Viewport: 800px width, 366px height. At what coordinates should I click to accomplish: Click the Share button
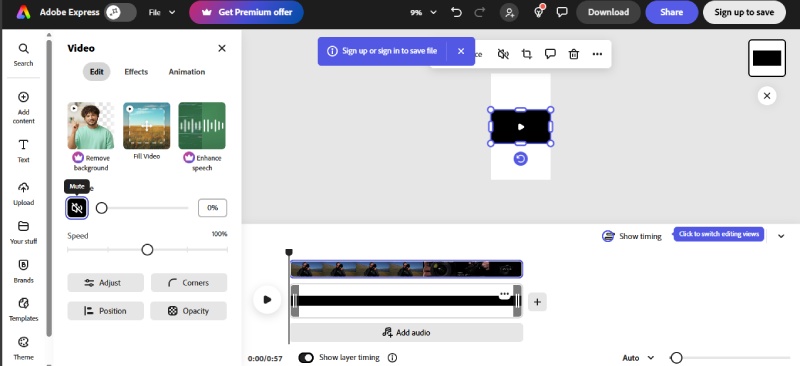point(671,12)
